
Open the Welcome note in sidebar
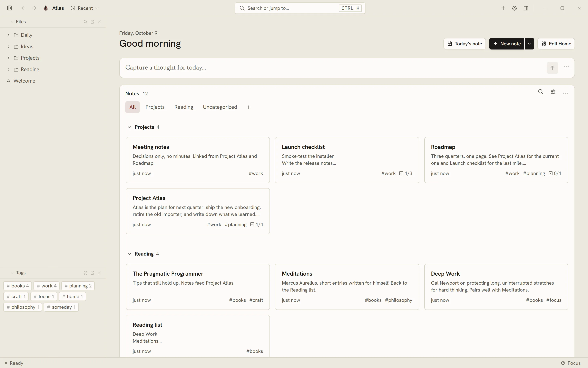pos(24,81)
